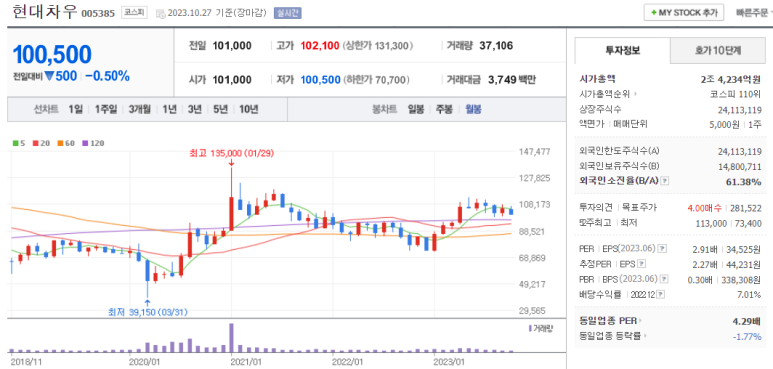Toggle the purple 120-period moving average legend

point(93,143)
